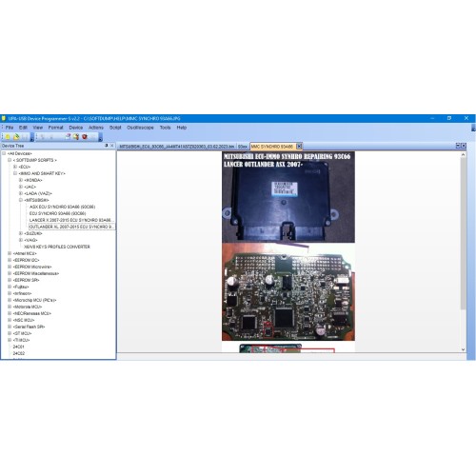Expand the Microchip MCU (PICs) node
The image size is (476, 476).
click(10, 300)
